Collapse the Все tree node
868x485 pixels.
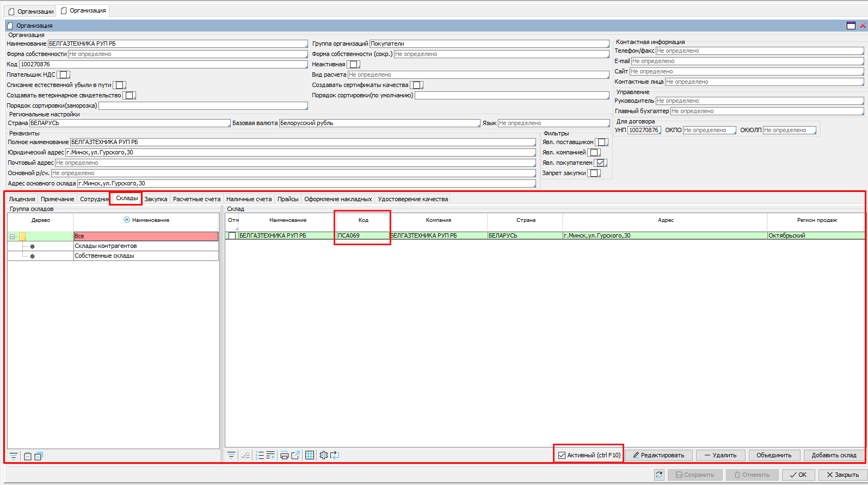tap(12, 237)
